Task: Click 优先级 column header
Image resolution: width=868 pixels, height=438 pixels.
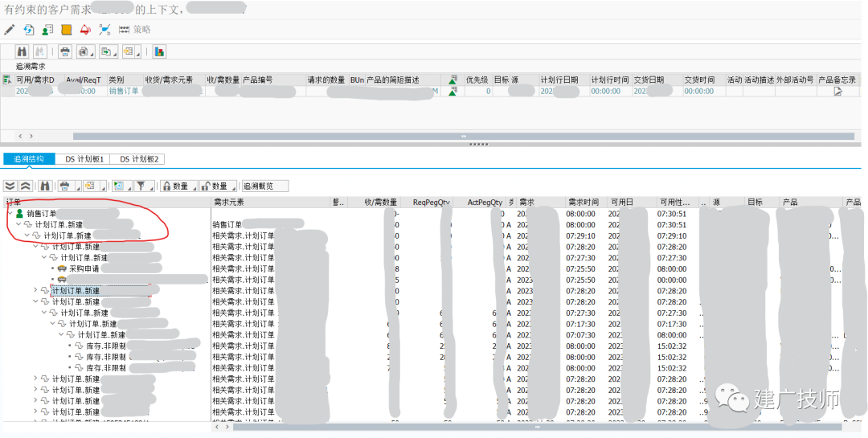Action: pos(477,80)
